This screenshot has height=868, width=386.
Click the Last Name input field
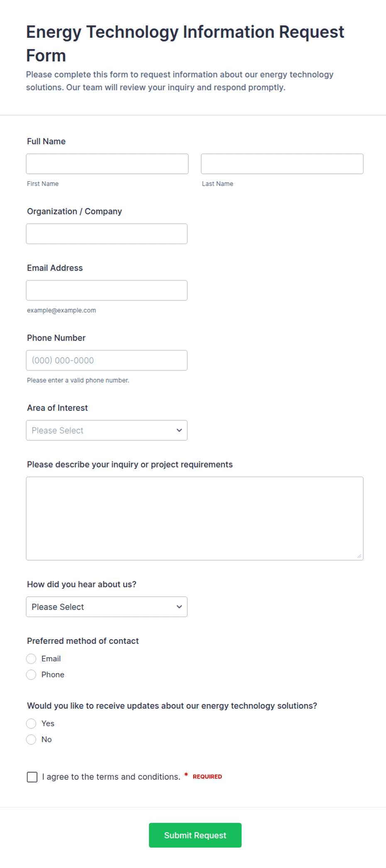pos(282,164)
